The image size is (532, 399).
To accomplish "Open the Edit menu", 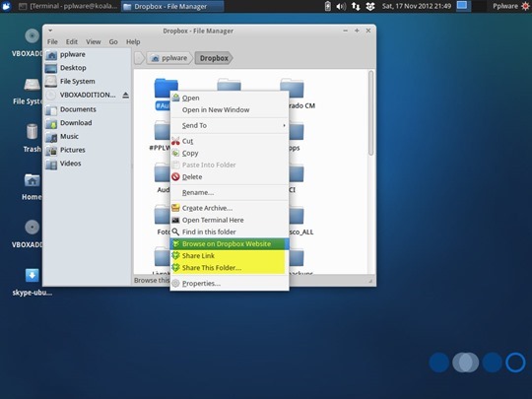I will click(x=72, y=41).
